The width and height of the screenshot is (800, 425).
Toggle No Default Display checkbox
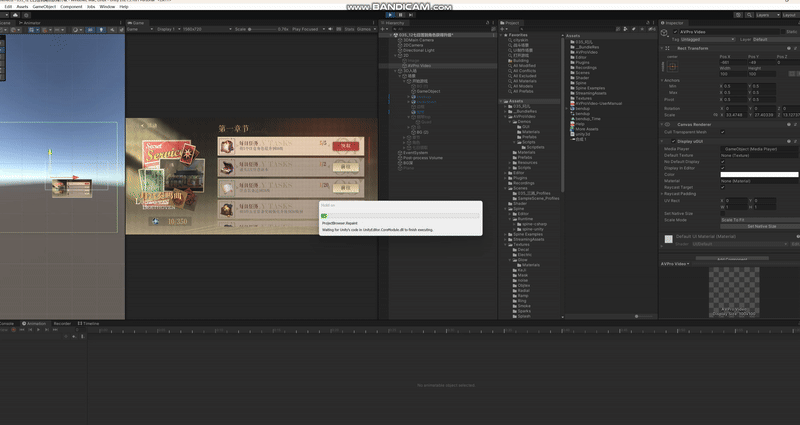click(x=722, y=162)
